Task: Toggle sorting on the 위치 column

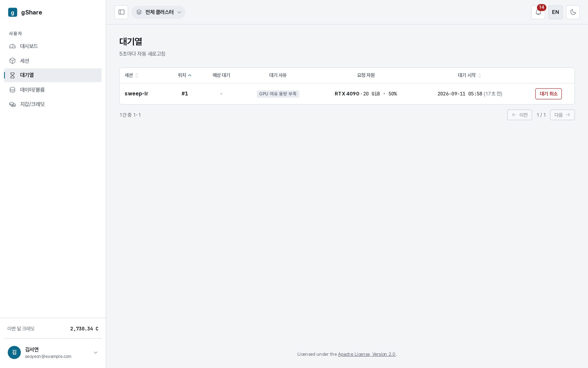Action: click(185, 75)
